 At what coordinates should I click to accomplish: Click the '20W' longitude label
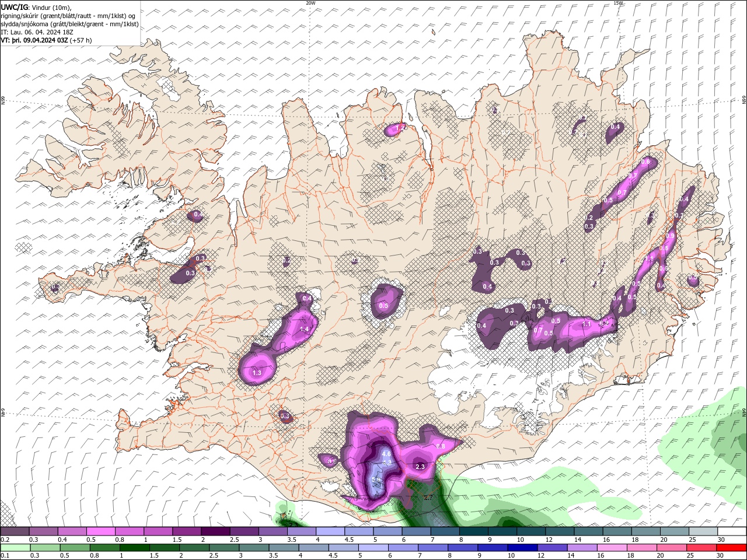[x=310, y=3]
